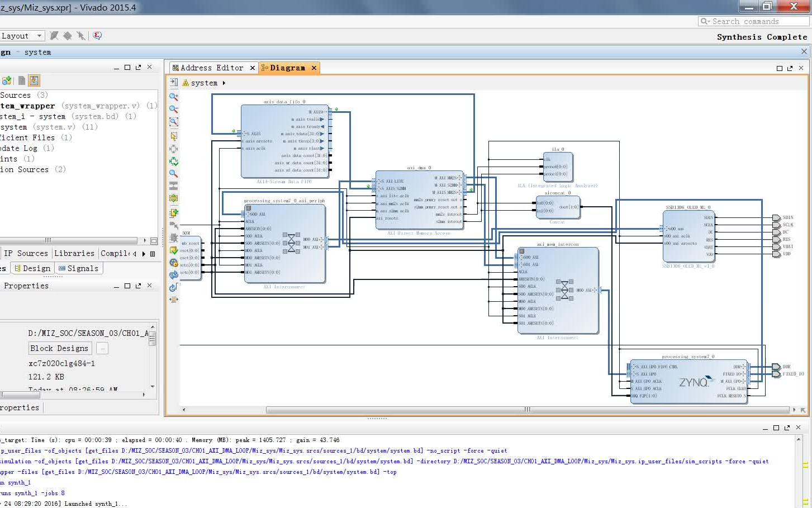Click the Search magnifier icon in diagram toolbar

[x=174, y=173]
